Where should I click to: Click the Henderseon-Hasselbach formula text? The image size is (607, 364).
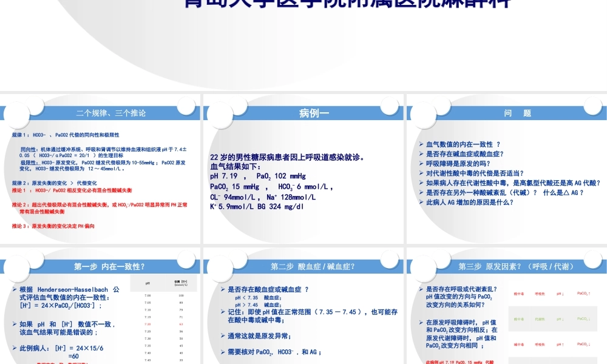[67, 289]
